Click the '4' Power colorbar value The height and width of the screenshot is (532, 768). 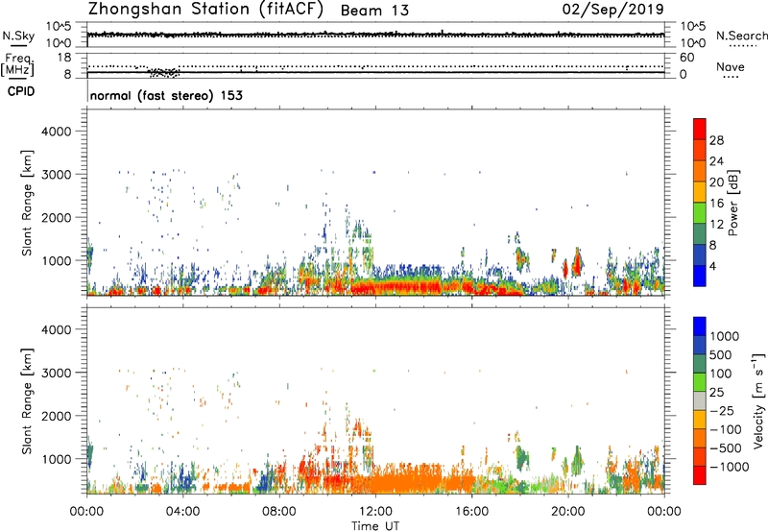pyautogui.click(x=712, y=266)
